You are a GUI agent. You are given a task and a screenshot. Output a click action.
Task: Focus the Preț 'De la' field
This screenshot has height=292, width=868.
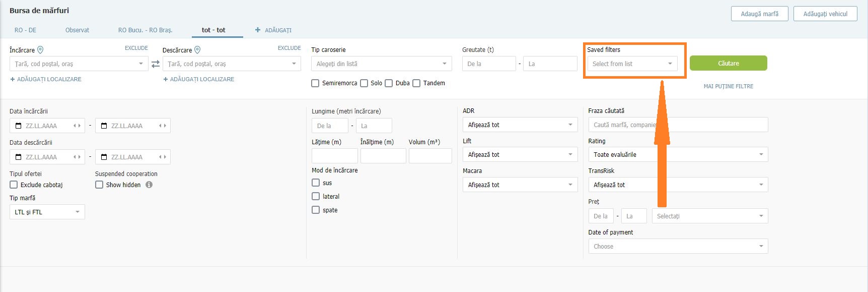tap(601, 216)
